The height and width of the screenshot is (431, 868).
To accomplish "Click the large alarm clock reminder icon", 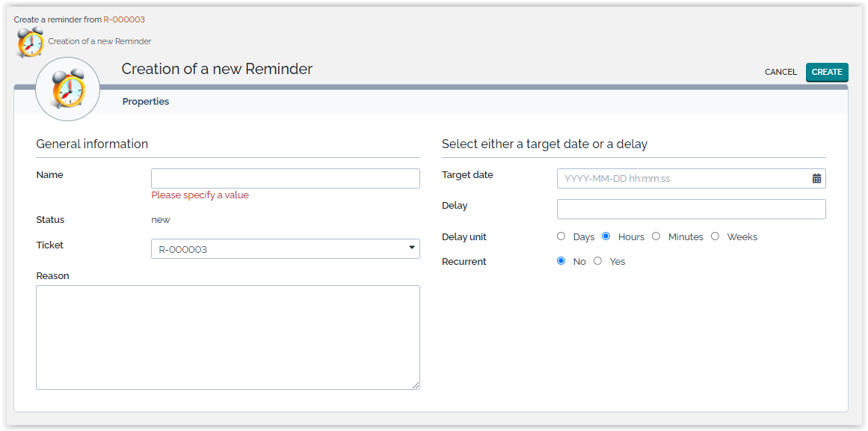I will point(68,89).
